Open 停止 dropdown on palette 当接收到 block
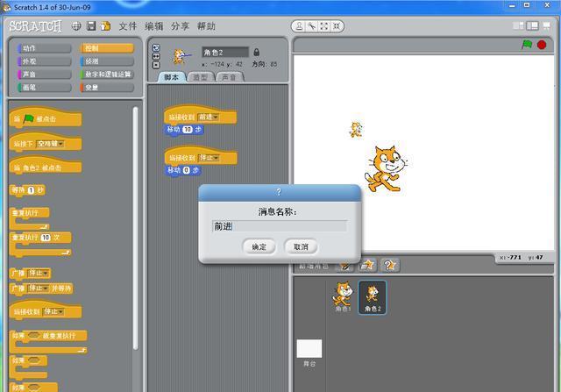561x392 pixels. (53, 312)
